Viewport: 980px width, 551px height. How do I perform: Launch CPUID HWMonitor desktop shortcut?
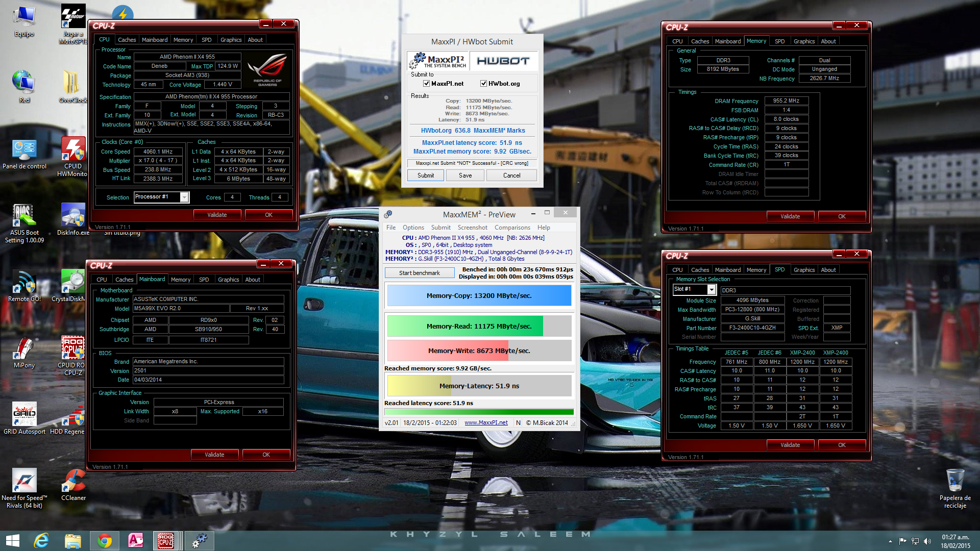pyautogui.click(x=73, y=157)
